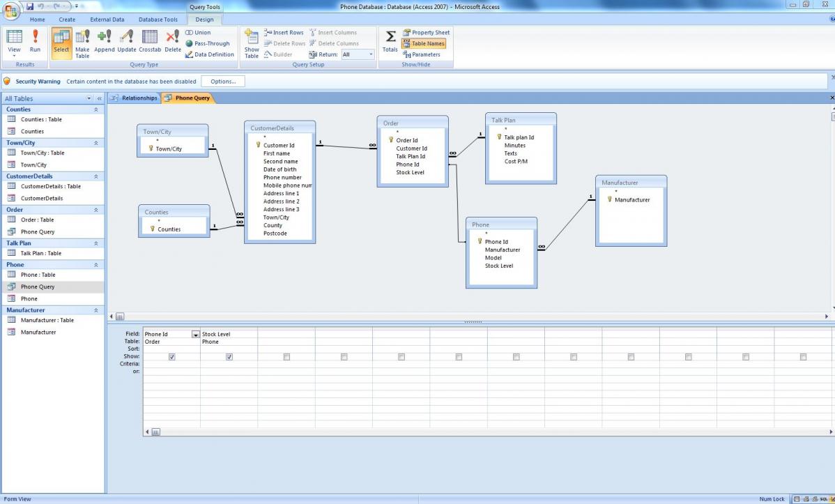Switch to the Relationships document tab
Viewport: 835px width, 504px height.
click(x=135, y=98)
